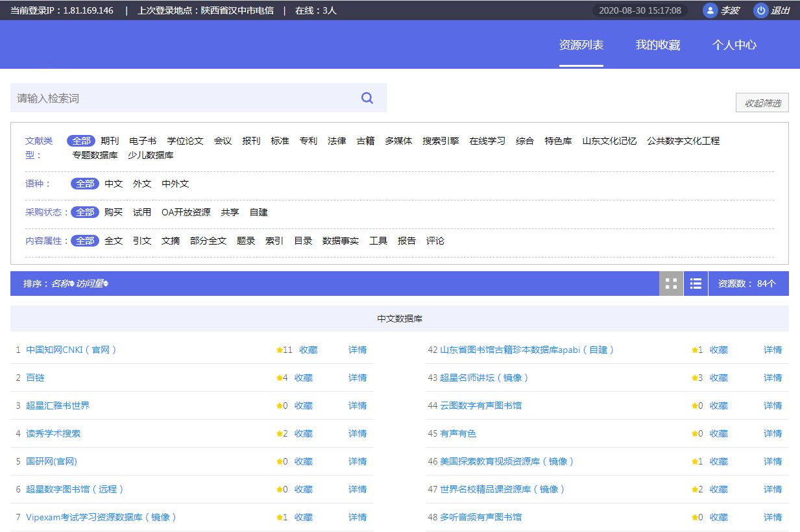Select 中文 language filter
Image resolution: width=800 pixels, height=532 pixels.
point(114,184)
